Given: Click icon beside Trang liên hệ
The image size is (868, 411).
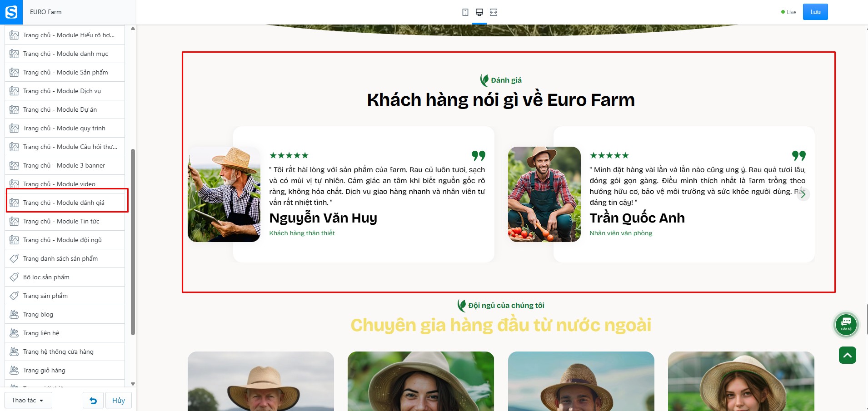Looking at the screenshot, I should pyautogui.click(x=14, y=333).
